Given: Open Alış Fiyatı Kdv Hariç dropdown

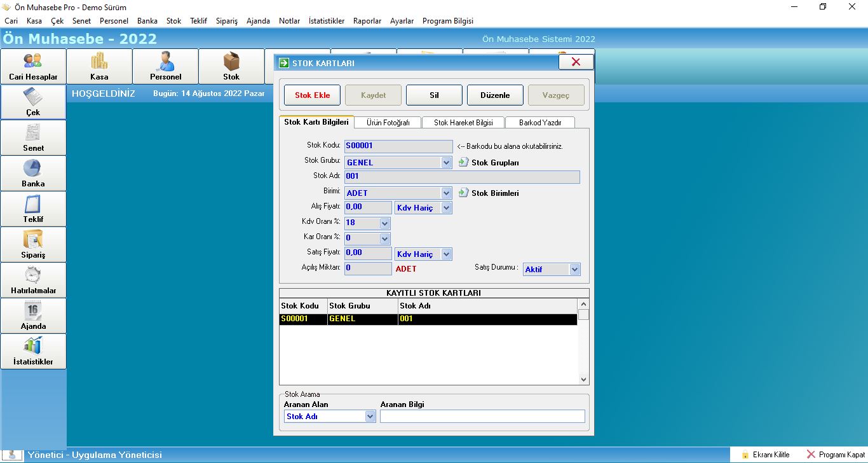Looking at the screenshot, I should (x=446, y=208).
